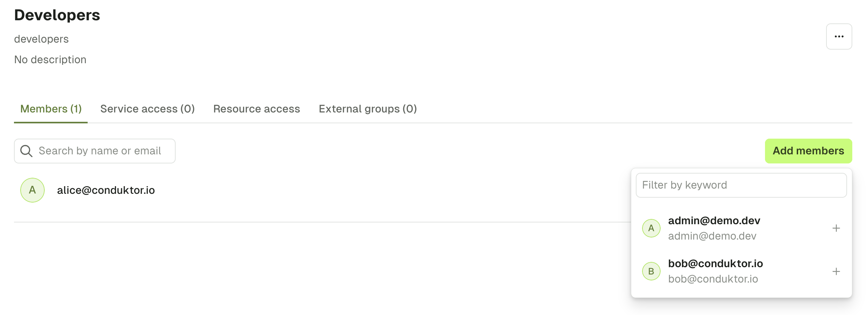This screenshot has width=868, height=315.
Task: Choose bob@conduktor.io from the dropdown list
Action: coord(741,271)
